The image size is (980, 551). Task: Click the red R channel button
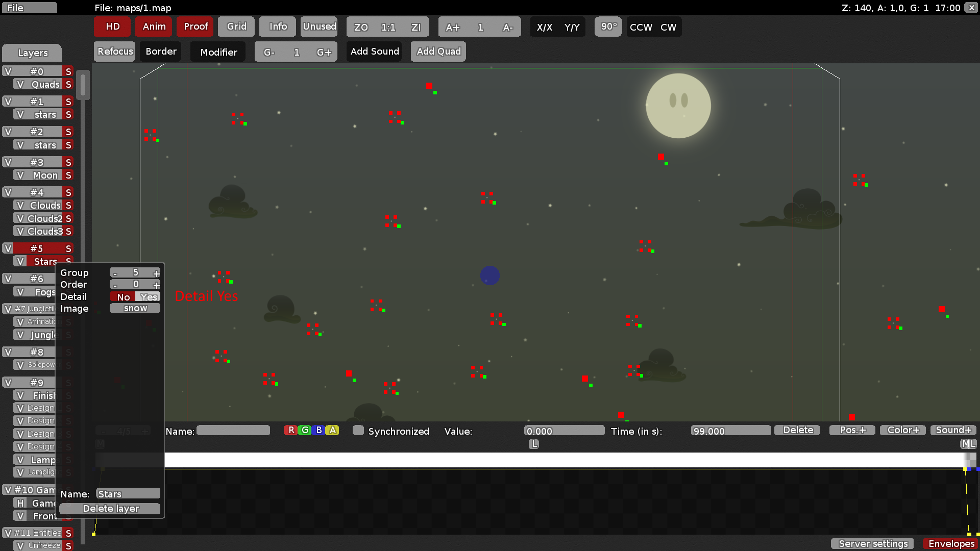[291, 430]
